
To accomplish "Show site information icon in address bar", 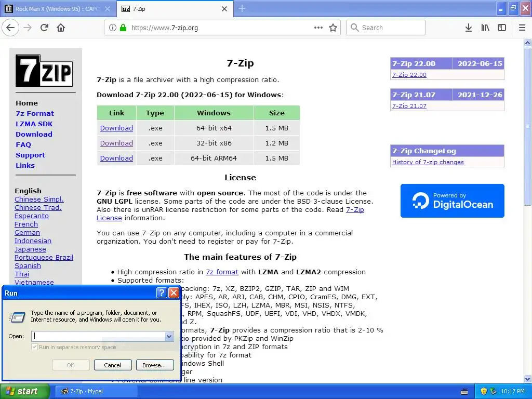I will pyautogui.click(x=112, y=28).
